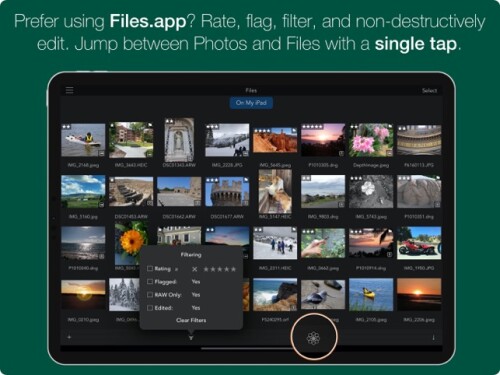Select the On My iPad location tab
Image resolution: width=500 pixels, height=375 pixels.
[251, 103]
